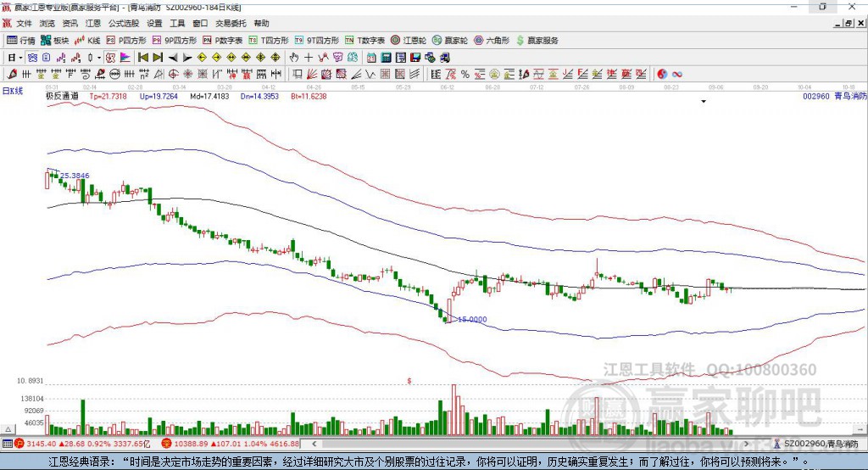Open the P数字表 tool
Image resolution: width=868 pixels, height=470 pixels.
(223, 41)
